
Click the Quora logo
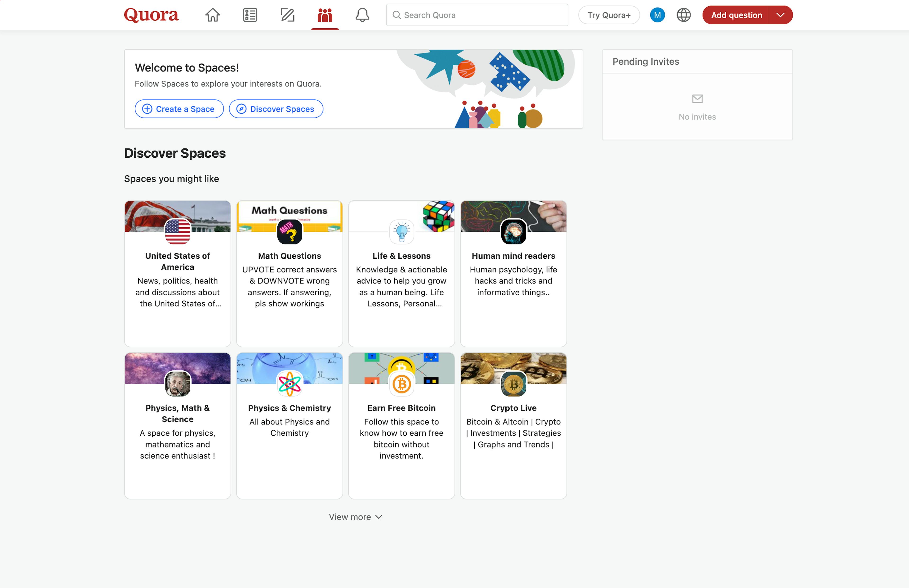151,15
